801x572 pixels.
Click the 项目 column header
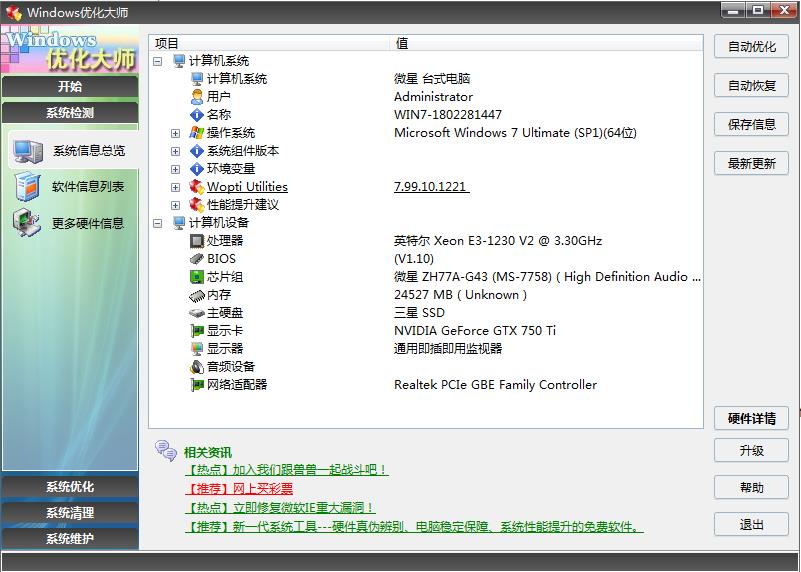point(168,43)
